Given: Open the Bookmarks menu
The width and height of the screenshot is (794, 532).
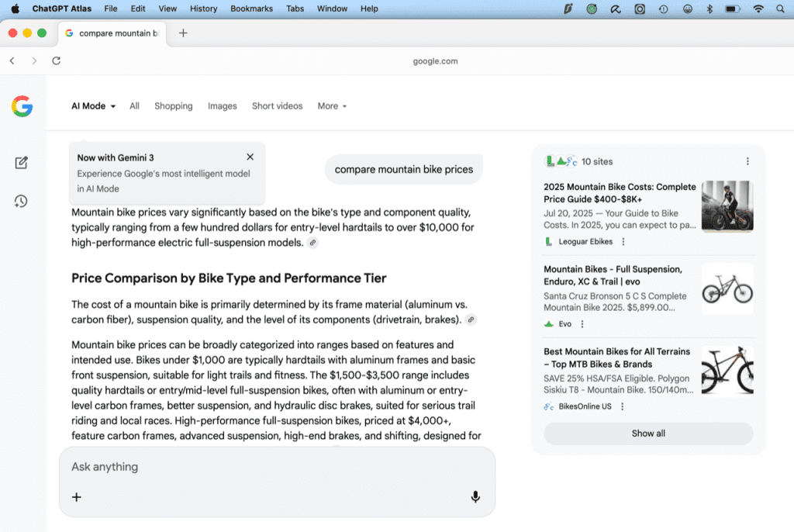Looking at the screenshot, I should [251, 9].
